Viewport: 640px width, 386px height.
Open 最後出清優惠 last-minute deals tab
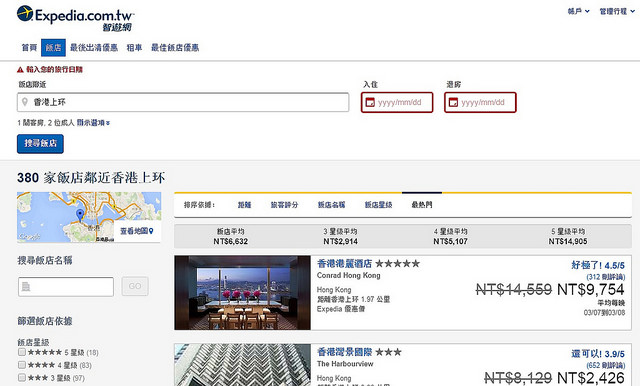coord(94,48)
